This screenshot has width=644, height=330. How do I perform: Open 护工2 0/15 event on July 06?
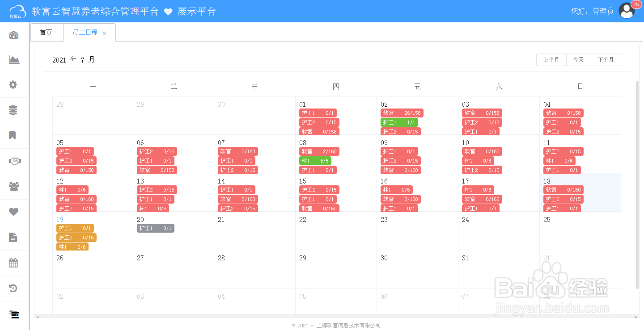click(x=157, y=151)
